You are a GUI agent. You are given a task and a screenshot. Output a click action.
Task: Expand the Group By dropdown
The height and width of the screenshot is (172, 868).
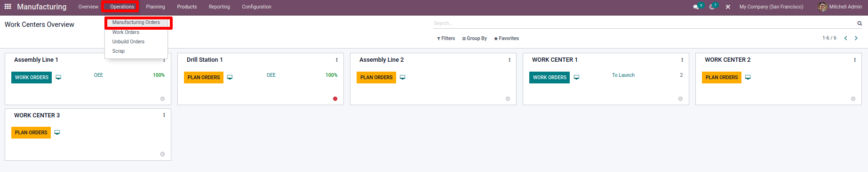(x=474, y=39)
